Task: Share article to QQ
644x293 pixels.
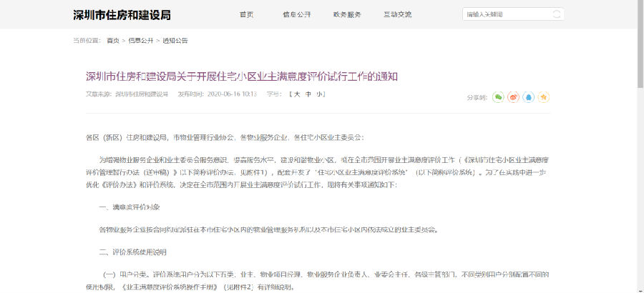Action: 528,96
